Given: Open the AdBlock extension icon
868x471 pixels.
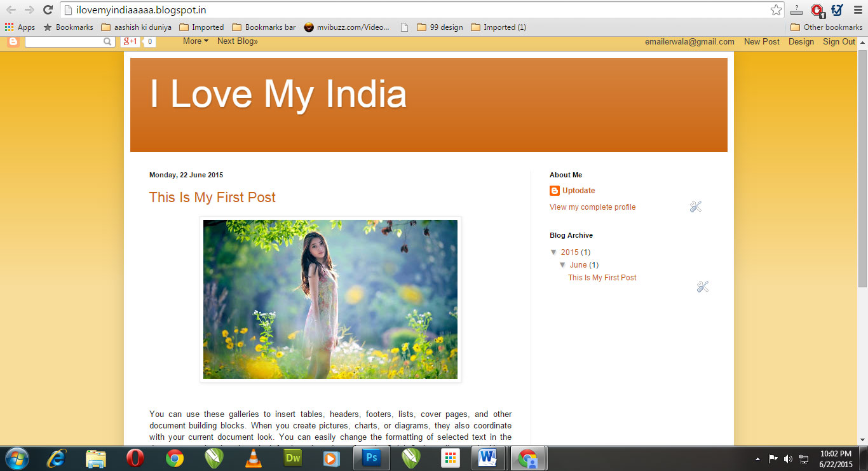Looking at the screenshot, I should [817, 10].
